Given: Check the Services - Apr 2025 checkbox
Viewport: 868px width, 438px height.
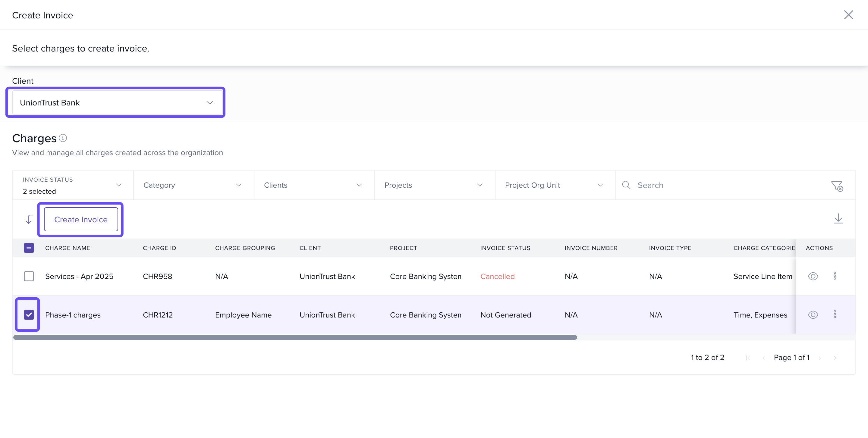Looking at the screenshot, I should point(29,276).
